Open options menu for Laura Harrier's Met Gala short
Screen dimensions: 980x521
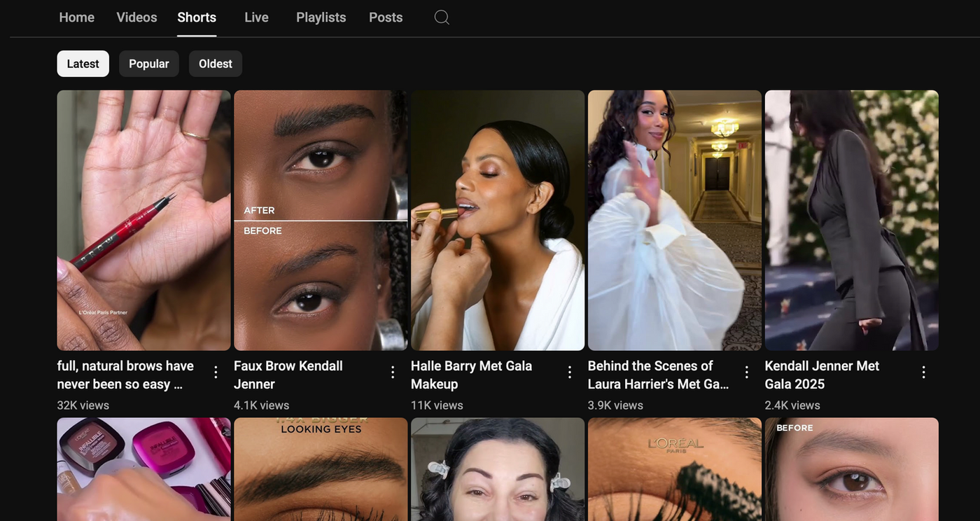coord(747,372)
